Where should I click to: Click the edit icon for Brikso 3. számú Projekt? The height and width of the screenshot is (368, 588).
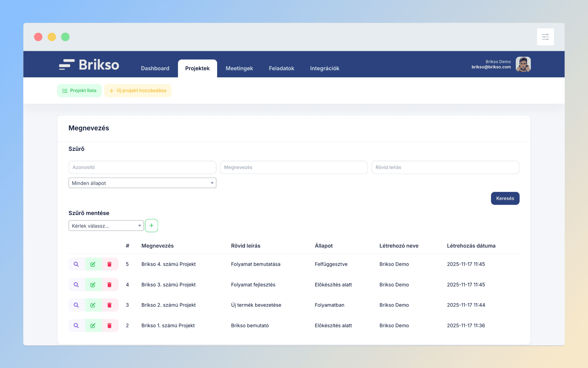[93, 285]
